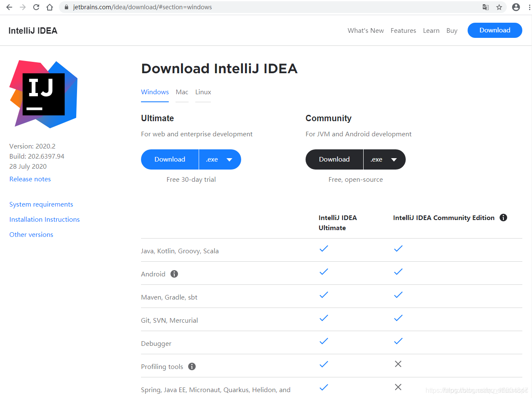The height and width of the screenshot is (398, 532).
Task: Click Community X mark in Spring, Java EE row
Action: click(398, 387)
